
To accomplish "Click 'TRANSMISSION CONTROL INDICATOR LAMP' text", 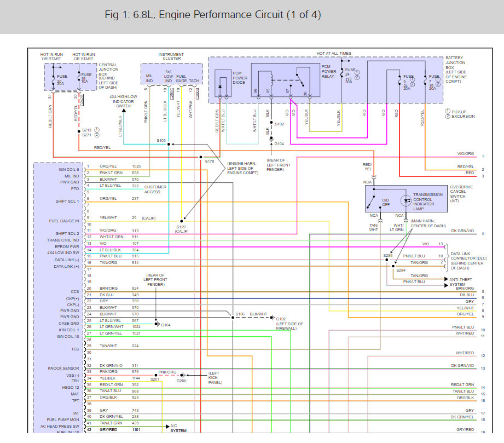I will (427, 202).
